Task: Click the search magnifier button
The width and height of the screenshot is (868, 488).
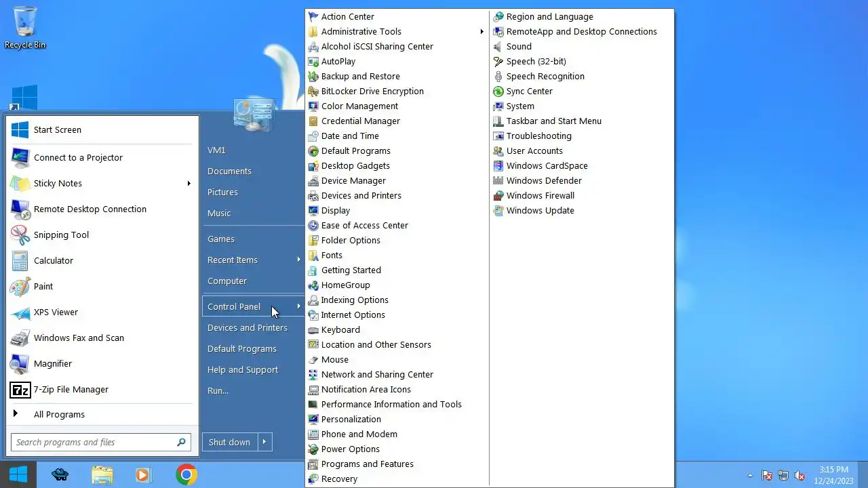Action: (182, 442)
